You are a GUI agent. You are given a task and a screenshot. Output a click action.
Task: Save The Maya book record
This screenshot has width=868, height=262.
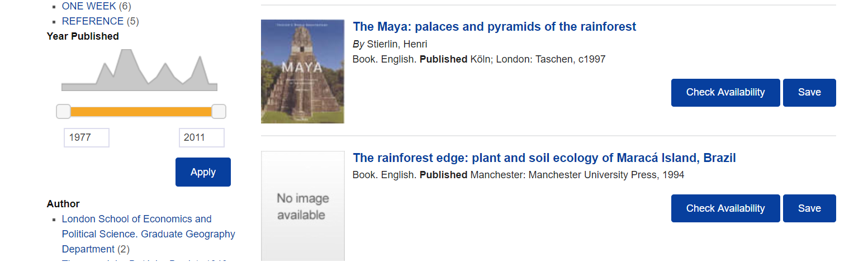pyautogui.click(x=809, y=93)
